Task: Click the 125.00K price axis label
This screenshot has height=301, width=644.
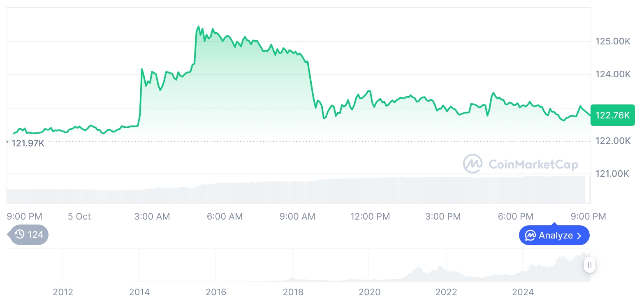Action: tap(613, 41)
